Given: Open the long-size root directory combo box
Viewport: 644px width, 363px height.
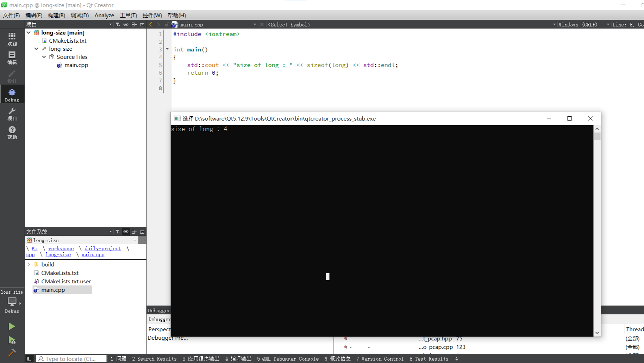Looking at the screenshot, I should tap(81, 240).
